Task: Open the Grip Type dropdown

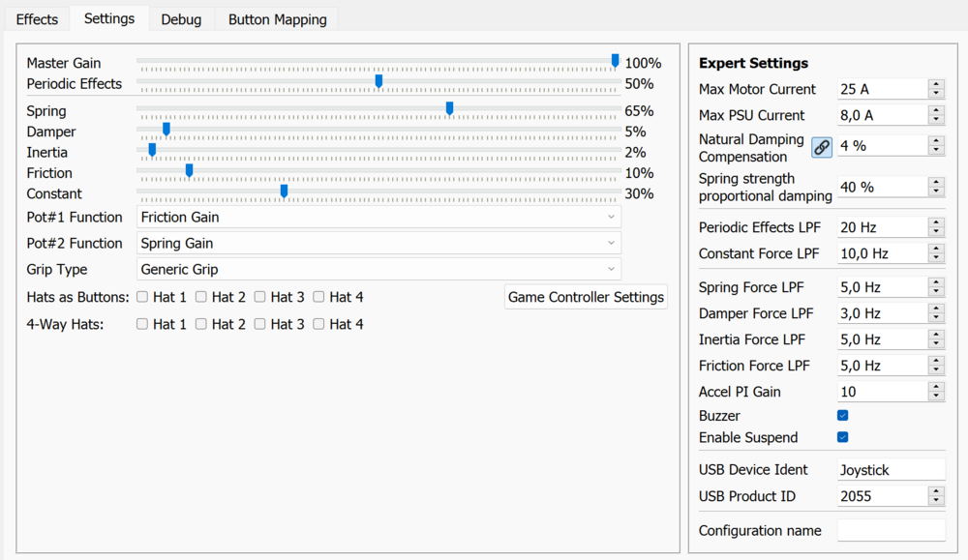Action: pos(379,270)
